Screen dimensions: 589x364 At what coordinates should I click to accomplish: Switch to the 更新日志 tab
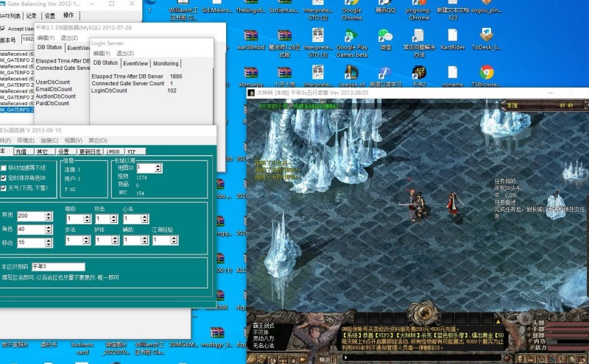coord(90,151)
